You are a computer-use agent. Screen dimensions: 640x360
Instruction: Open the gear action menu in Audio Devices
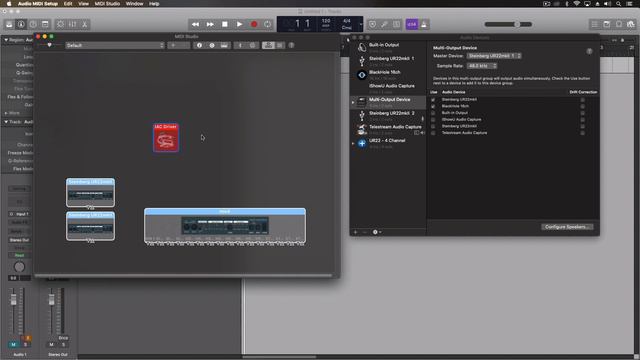[x=377, y=232]
